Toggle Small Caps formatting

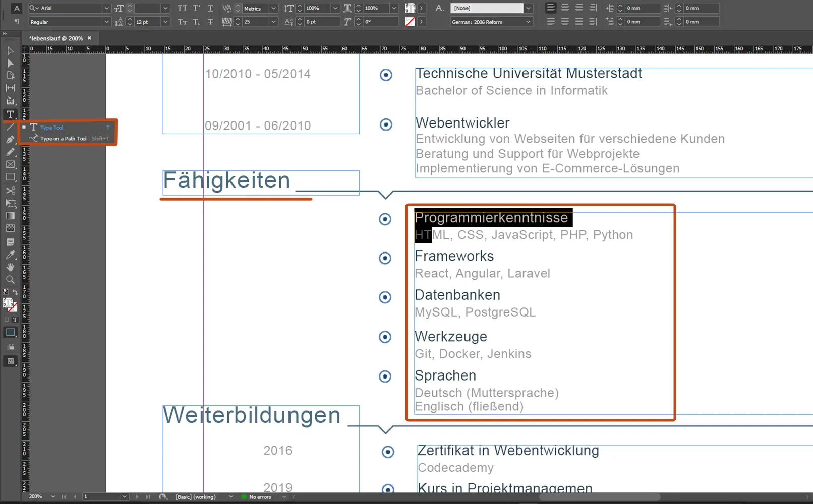point(182,22)
